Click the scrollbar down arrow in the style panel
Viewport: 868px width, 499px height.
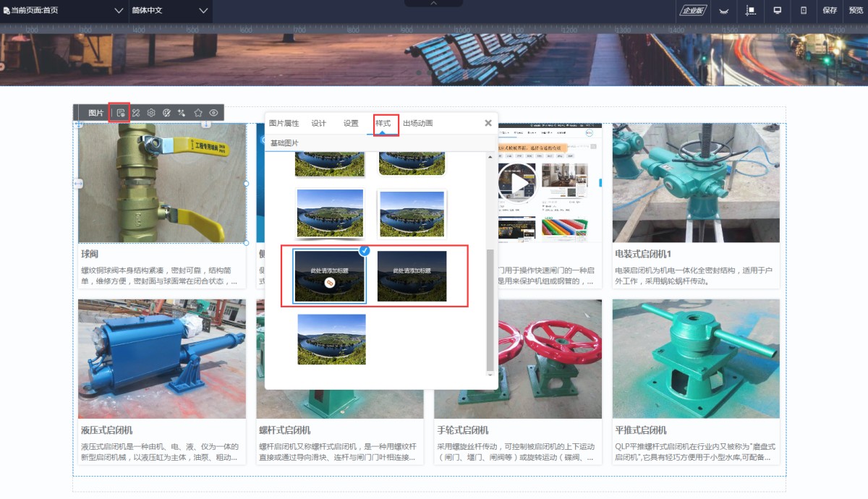[490, 374]
